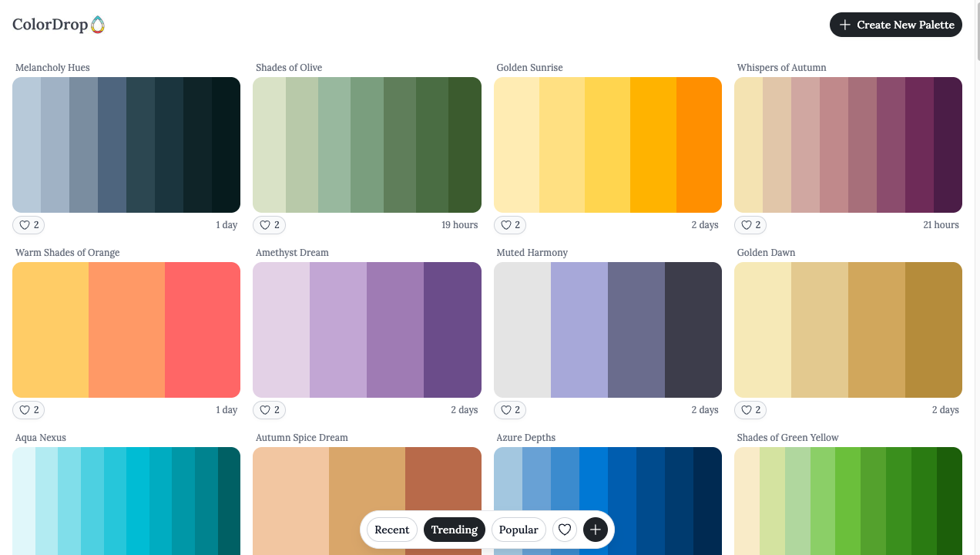Open the ColorDrop home link
The image size is (980, 555).
click(59, 25)
